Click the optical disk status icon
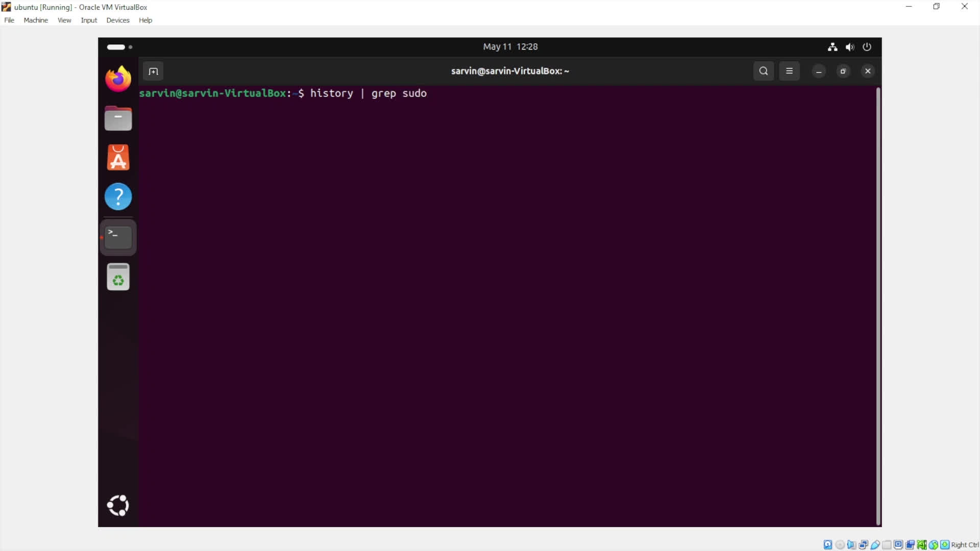Screen dimensions: 980x551 [x=840, y=545]
